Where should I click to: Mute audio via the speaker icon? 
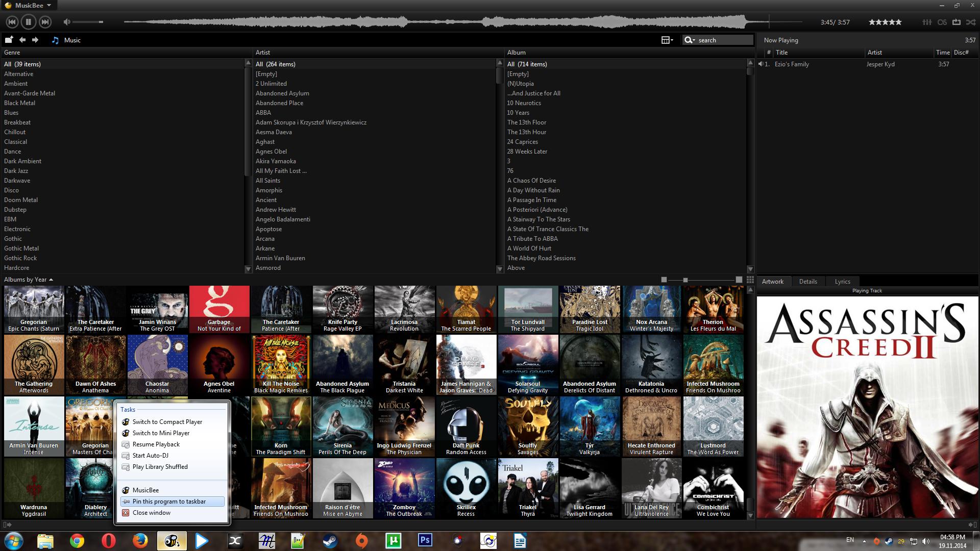pos(67,22)
